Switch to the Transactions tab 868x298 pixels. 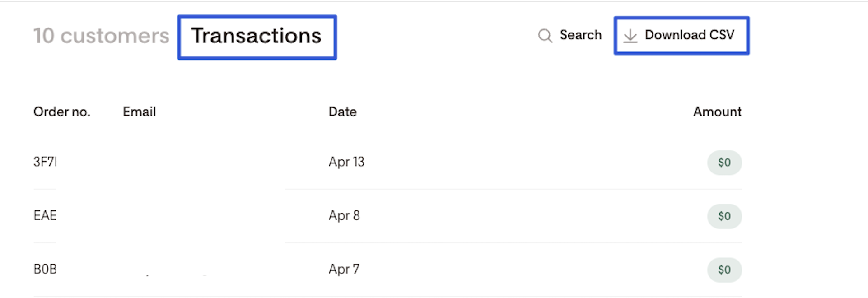point(257,36)
